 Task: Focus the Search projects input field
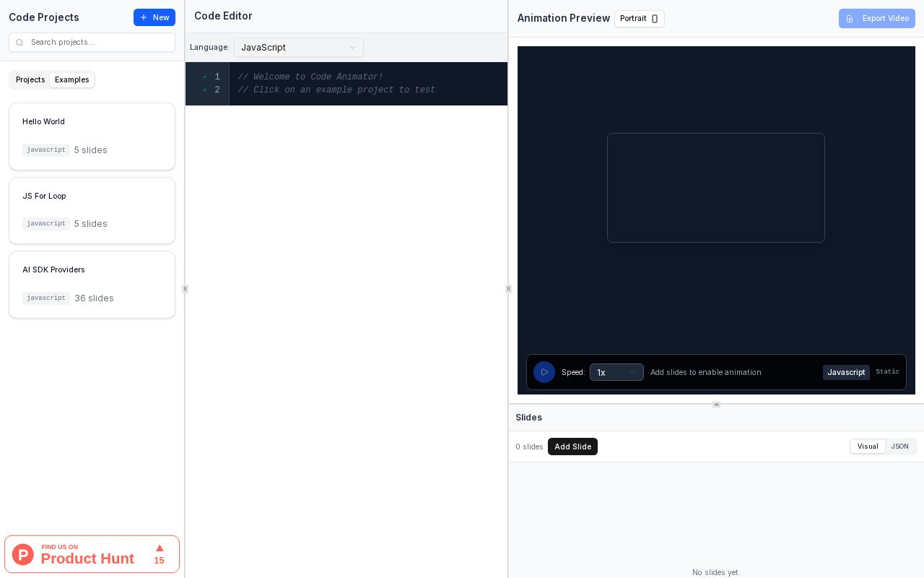(92, 43)
